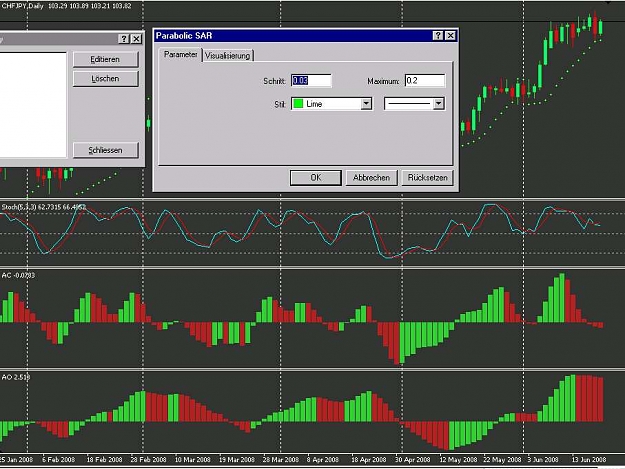Viewport: 625px width, 469px height.
Task: Click the Rücksetzen button
Action: (427, 178)
